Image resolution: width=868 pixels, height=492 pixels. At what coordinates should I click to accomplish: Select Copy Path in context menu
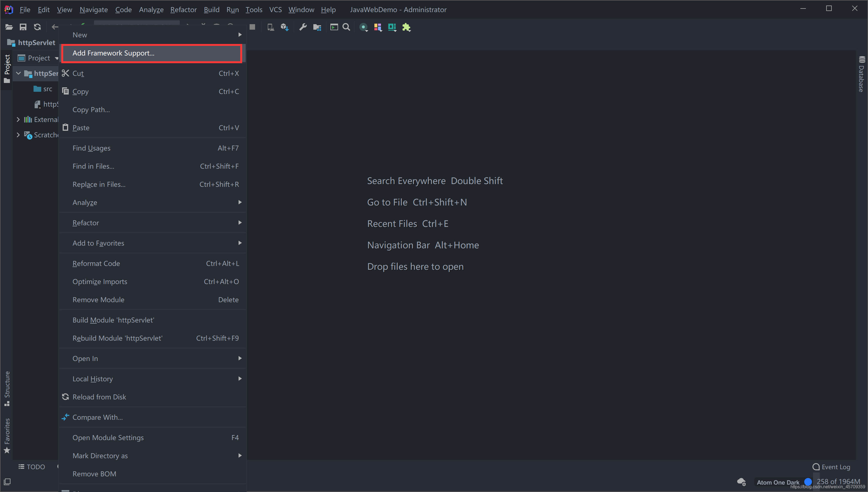153,110
